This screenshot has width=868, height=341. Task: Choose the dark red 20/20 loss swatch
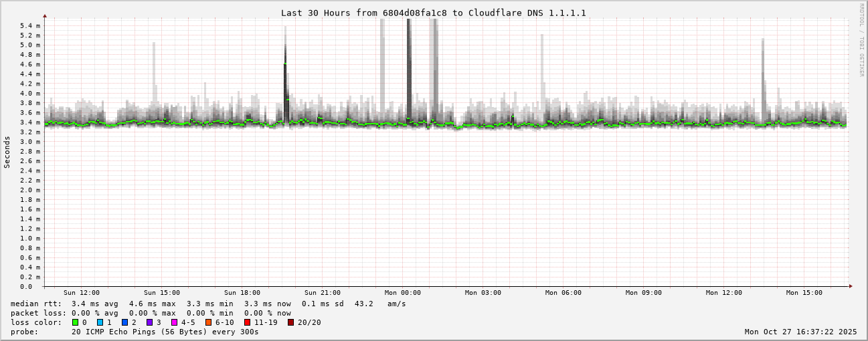pyautogui.click(x=290, y=322)
